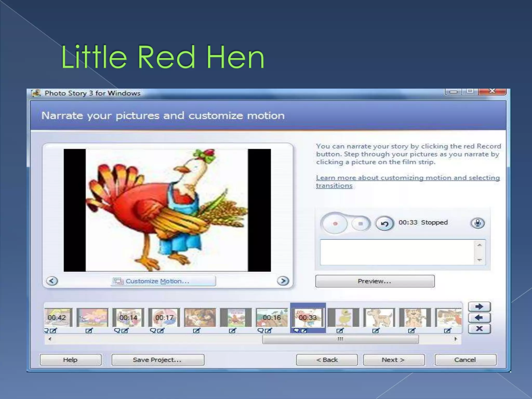Click Save Project button
Screen dimensions: 532x399
pyautogui.click(x=158, y=360)
